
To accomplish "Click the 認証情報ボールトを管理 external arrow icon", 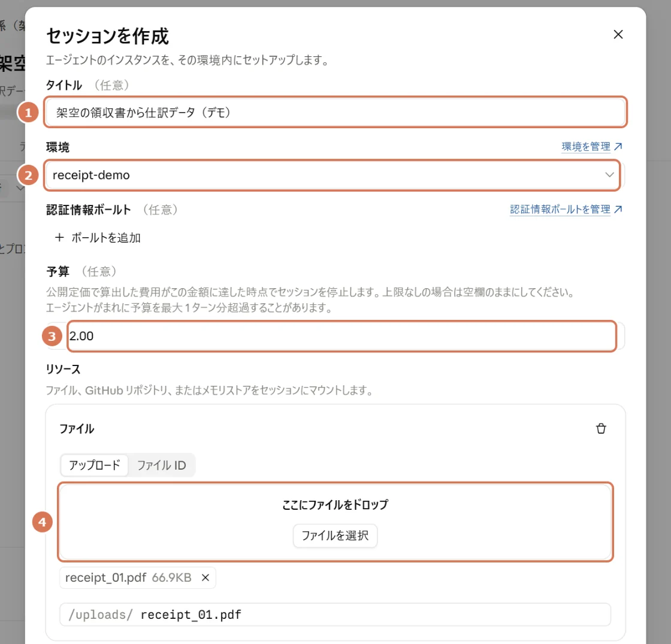I will click(x=618, y=210).
